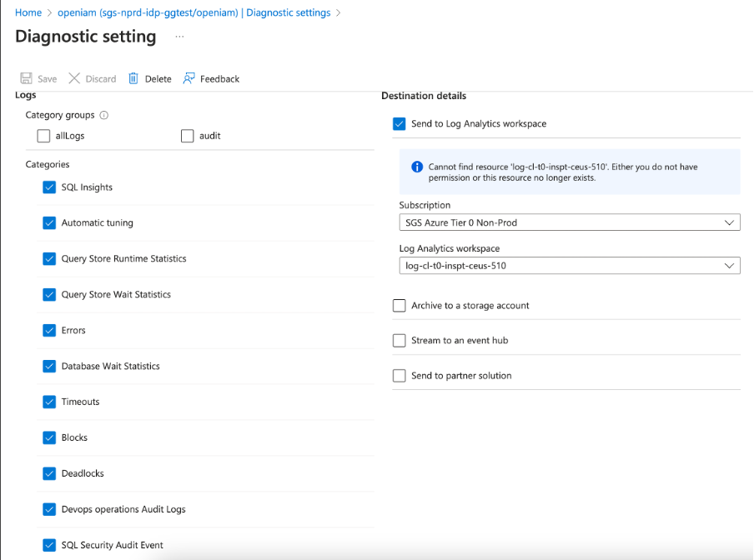Uncheck the Deadlocks log category

49,473
